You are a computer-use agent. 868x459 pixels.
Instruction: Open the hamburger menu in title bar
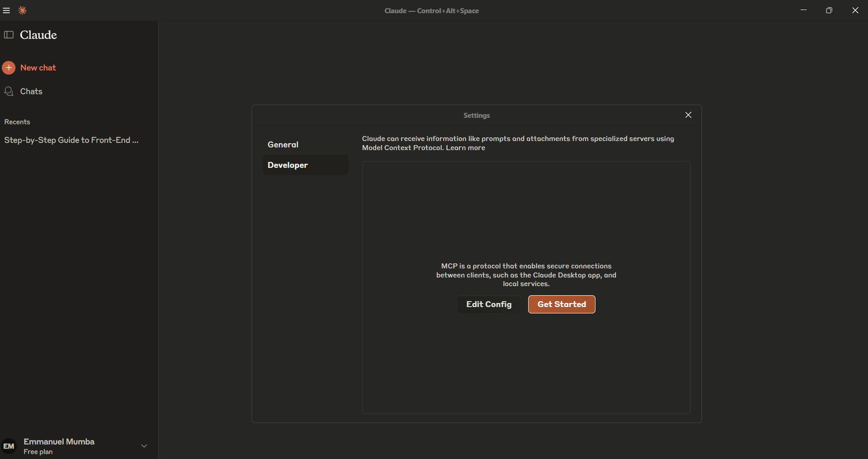[6, 10]
